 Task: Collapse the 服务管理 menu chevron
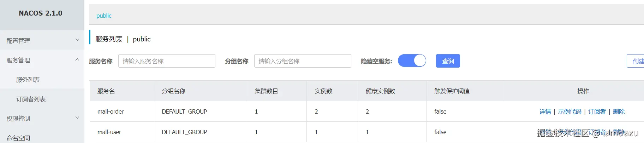(77, 59)
